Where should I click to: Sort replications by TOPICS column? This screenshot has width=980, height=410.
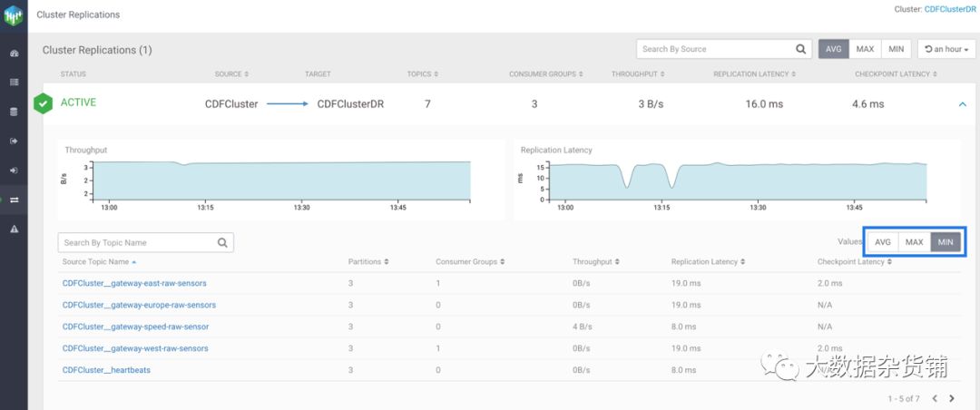pyautogui.click(x=423, y=73)
